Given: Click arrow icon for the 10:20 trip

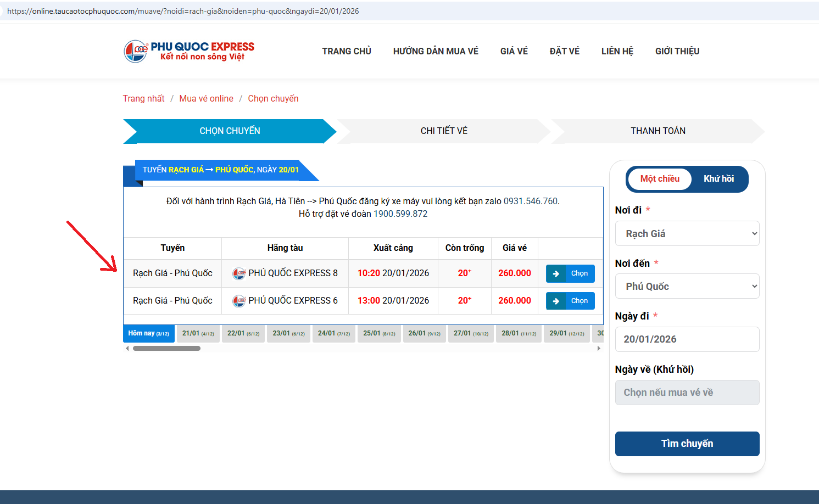Looking at the screenshot, I should 556,273.
